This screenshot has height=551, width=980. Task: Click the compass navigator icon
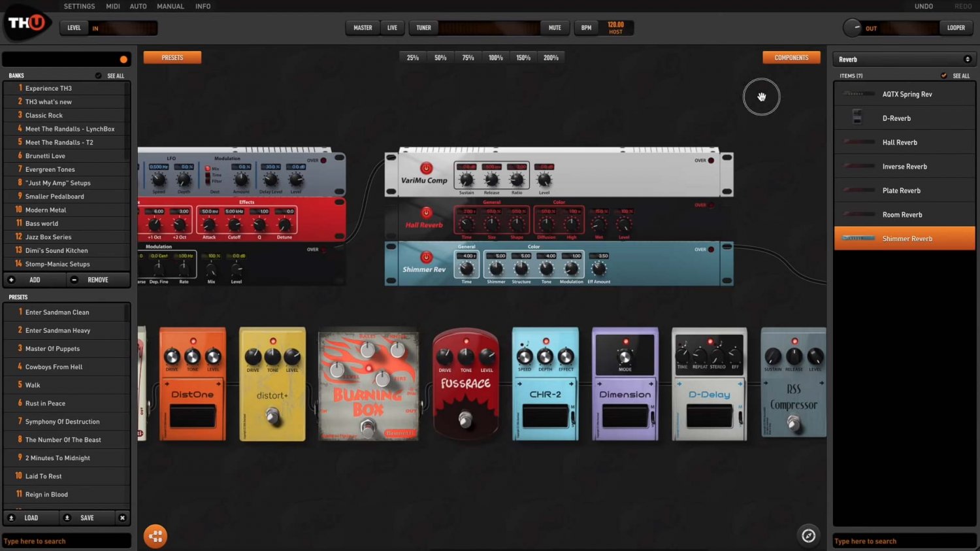[x=808, y=536]
